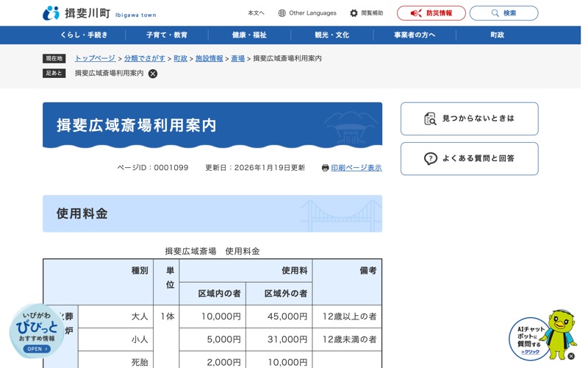The height and width of the screenshot is (368, 588).
Task: Click the gear icon for 閲覧補助
Action: [x=354, y=13]
